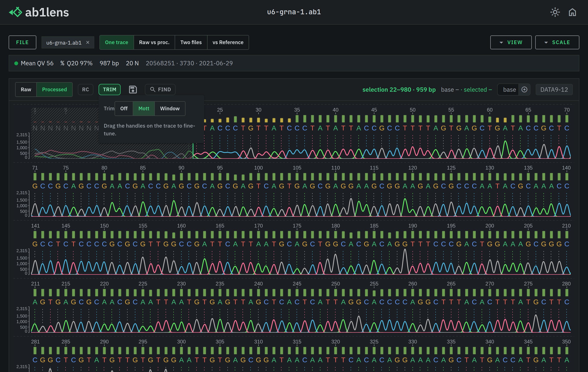Toggle the light/dark theme sun icon

point(555,12)
